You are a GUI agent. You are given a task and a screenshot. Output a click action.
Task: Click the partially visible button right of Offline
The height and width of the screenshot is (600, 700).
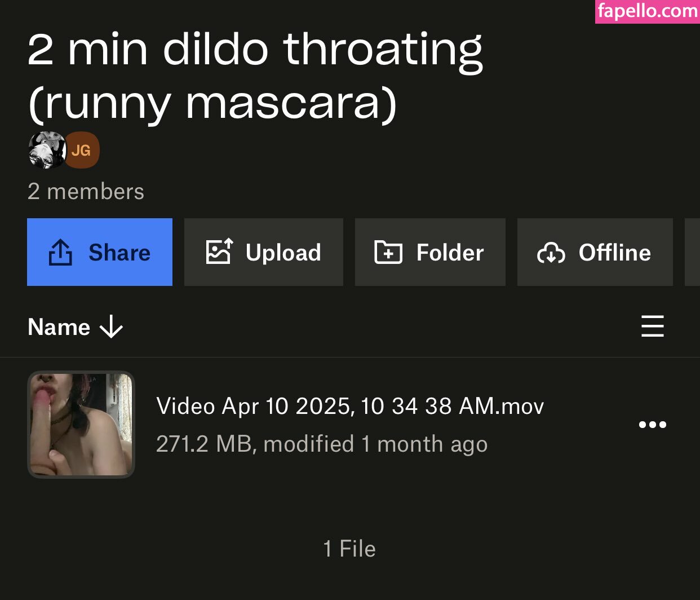click(692, 252)
